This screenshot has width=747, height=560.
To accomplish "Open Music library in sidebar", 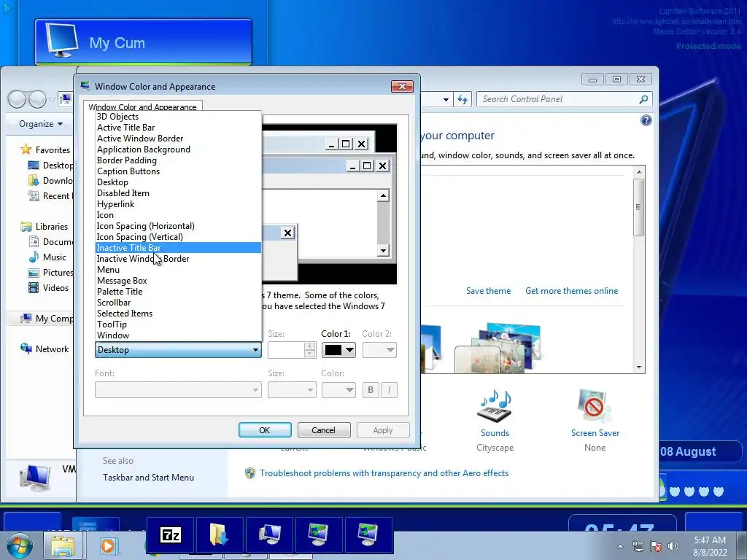I will click(47, 257).
